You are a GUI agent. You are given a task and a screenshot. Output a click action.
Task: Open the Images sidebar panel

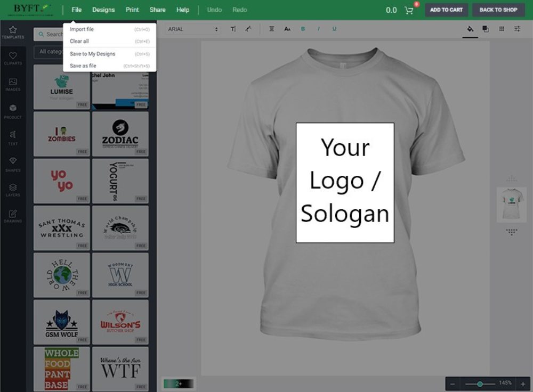13,85
